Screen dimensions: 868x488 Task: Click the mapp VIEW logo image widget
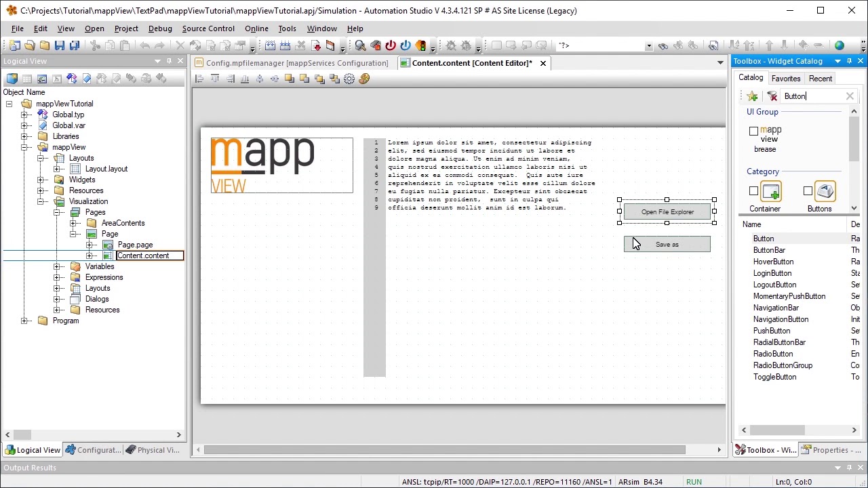(x=282, y=165)
